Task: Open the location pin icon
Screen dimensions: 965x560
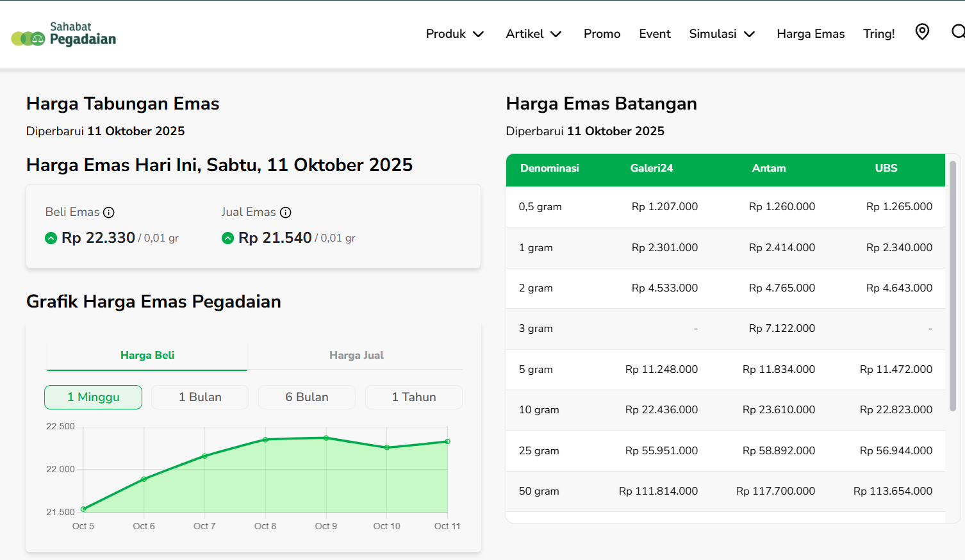Action: click(922, 32)
